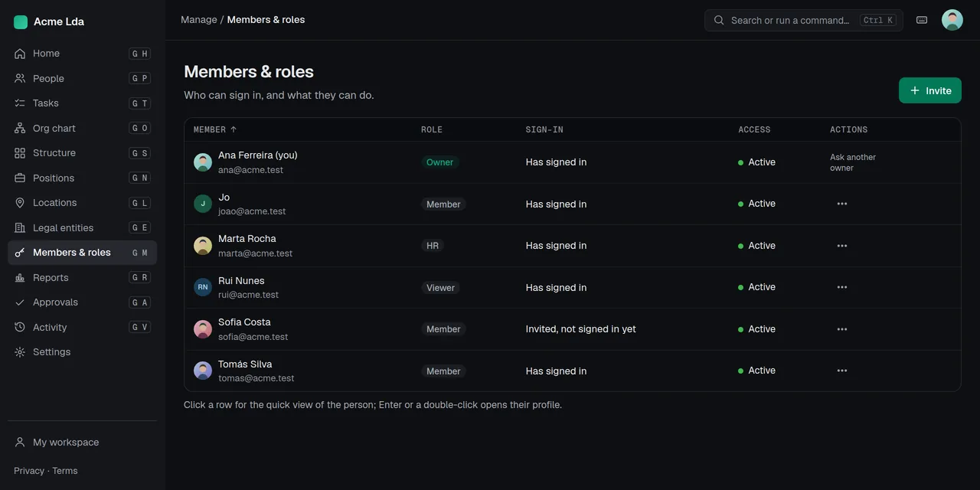
Task: Click the Org chart icon
Action: (20, 128)
